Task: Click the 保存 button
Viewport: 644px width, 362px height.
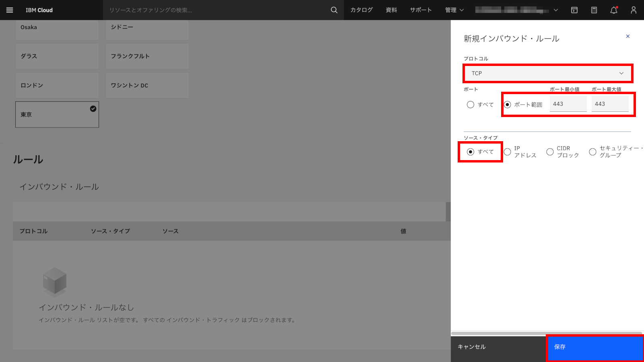Action: tap(595, 347)
